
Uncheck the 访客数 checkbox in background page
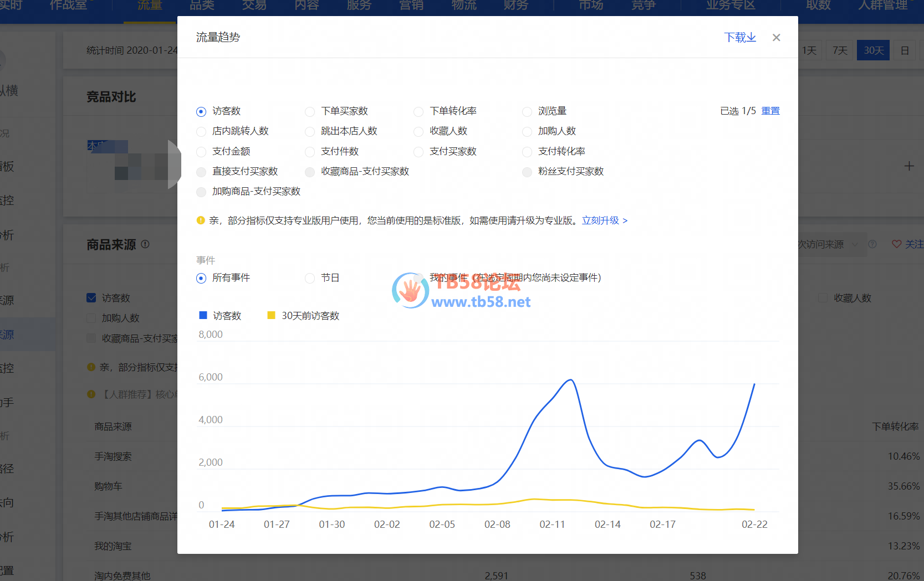click(91, 298)
